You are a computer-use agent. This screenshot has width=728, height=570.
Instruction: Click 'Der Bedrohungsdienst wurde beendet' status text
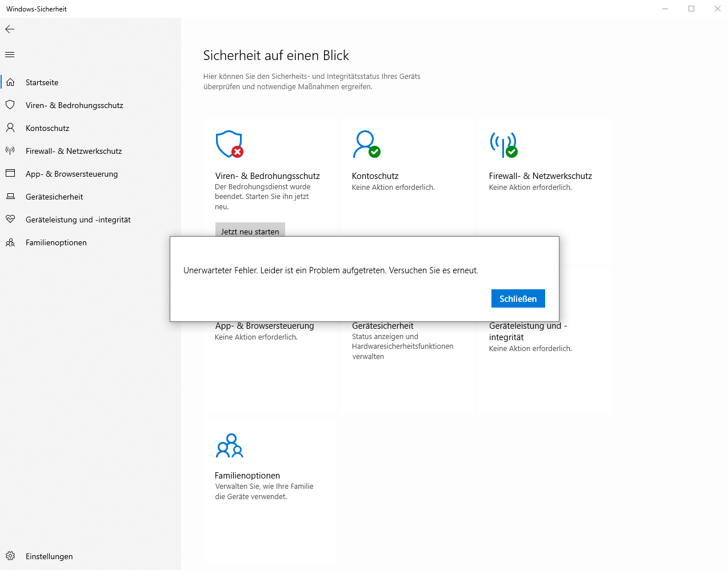[263, 197]
